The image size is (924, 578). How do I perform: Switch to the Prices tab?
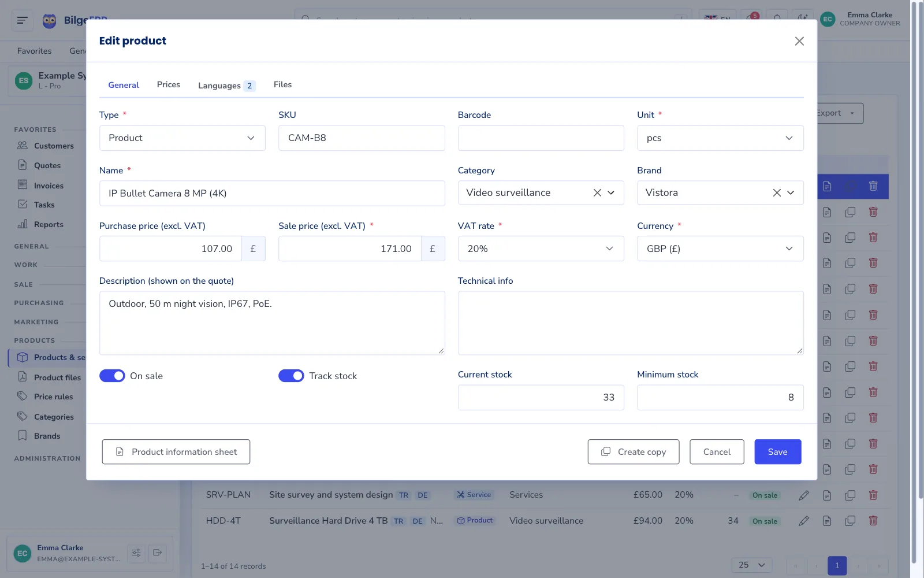click(169, 84)
